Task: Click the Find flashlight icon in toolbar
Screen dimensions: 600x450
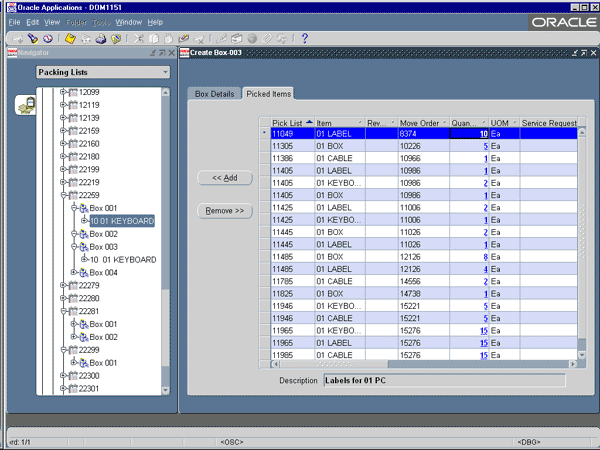Action: [x=32, y=38]
